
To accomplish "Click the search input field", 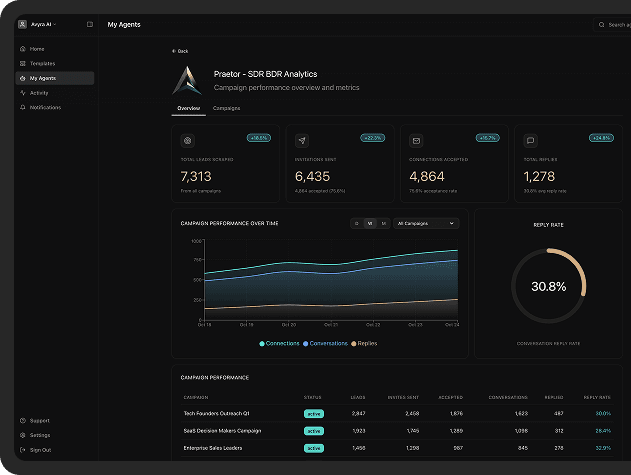I will pyautogui.click(x=610, y=24).
